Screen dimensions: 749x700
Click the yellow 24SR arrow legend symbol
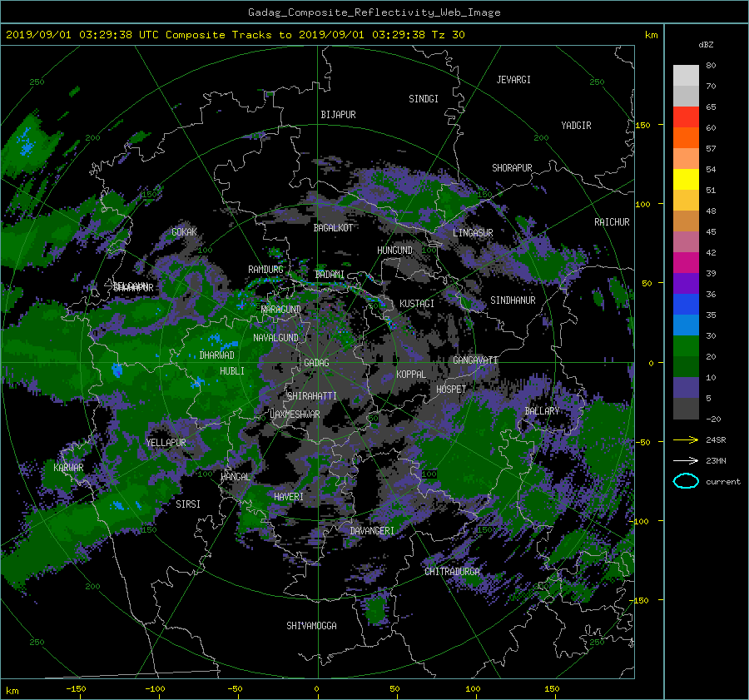pyautogui.click(x=686, y=439)
